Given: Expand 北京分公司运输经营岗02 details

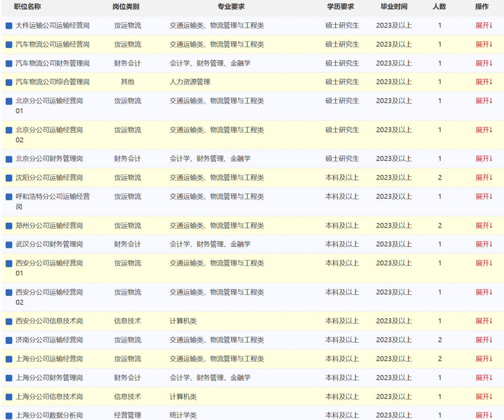Looking at the screenshot, I should (x=484, y=130).
